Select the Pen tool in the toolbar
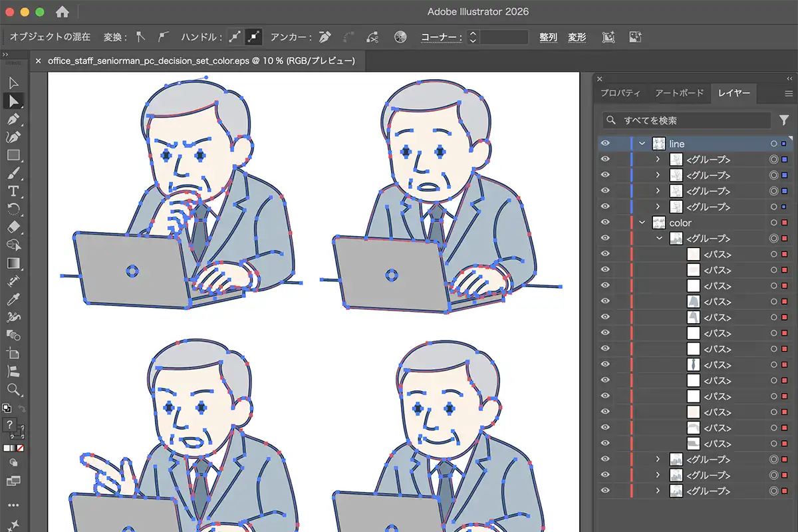The image size is (798, 532). (x=13, y=121)
